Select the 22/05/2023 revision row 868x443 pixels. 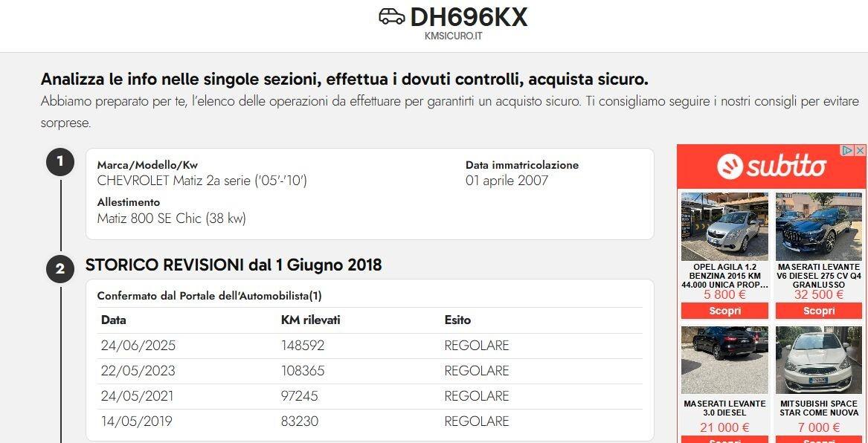click(x=370, y=371)
